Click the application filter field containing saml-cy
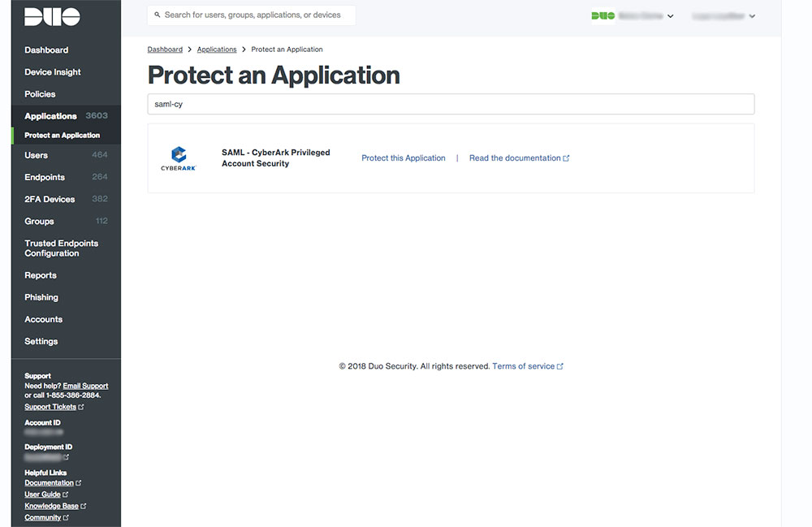812x527 pixels. [451, 104]
